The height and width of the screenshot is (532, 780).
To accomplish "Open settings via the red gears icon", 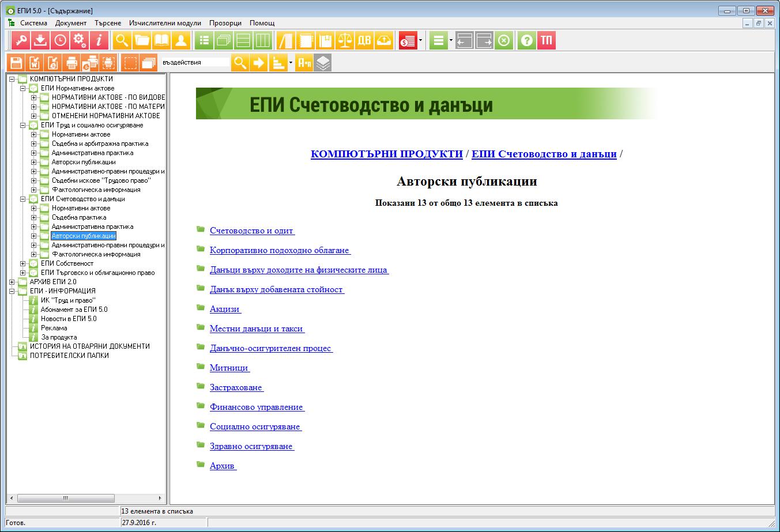I will [x=80, y=40].
